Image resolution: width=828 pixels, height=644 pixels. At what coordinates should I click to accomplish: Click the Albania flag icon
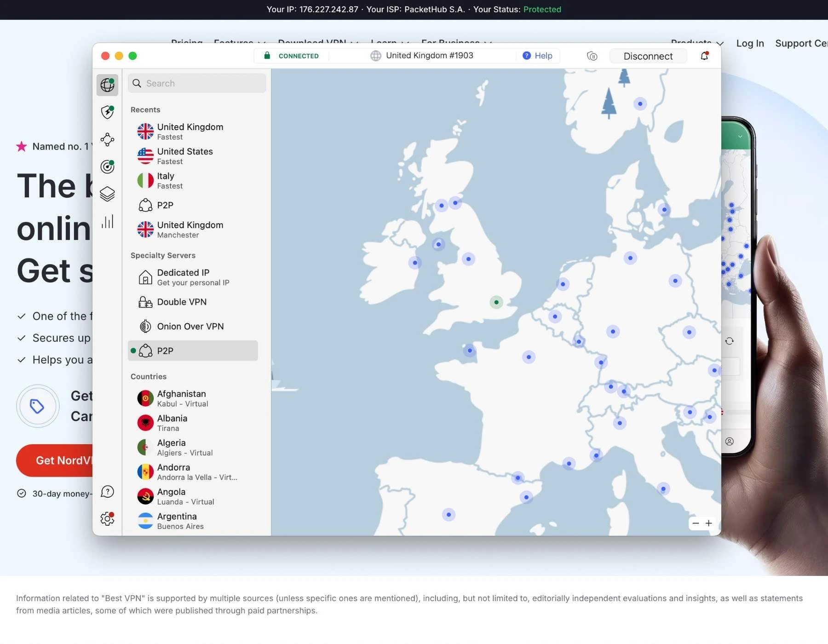(x=145, y=423)
